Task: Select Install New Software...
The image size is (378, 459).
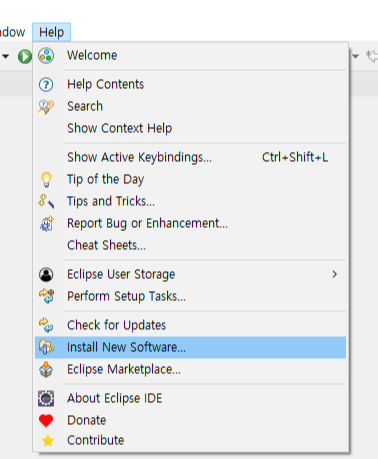Action: [190, 347]
